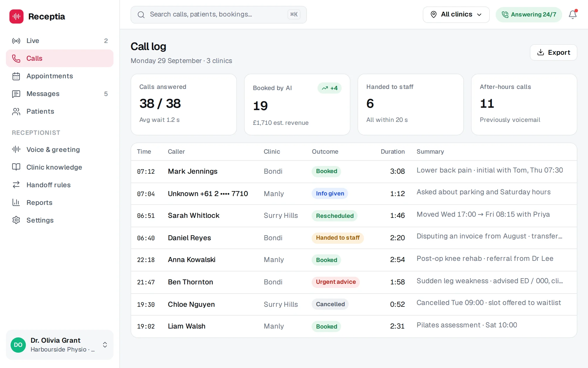The width and height of the screenshot is (588, 368).
Task: Click the Patients people icon
Action: [16, 112]
